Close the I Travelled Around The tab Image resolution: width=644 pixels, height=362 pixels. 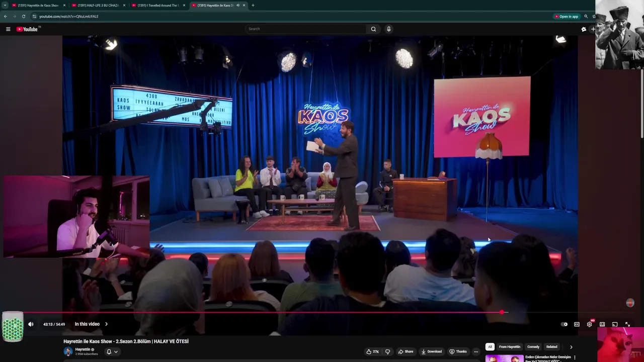pyautogui.click(x=184, y=5)
